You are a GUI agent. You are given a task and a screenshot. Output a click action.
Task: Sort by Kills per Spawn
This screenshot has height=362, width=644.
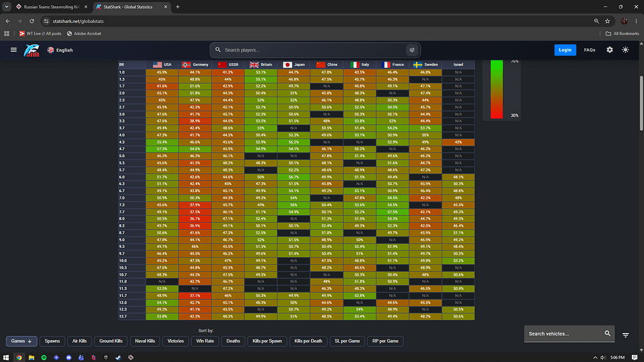coord(267,341)
